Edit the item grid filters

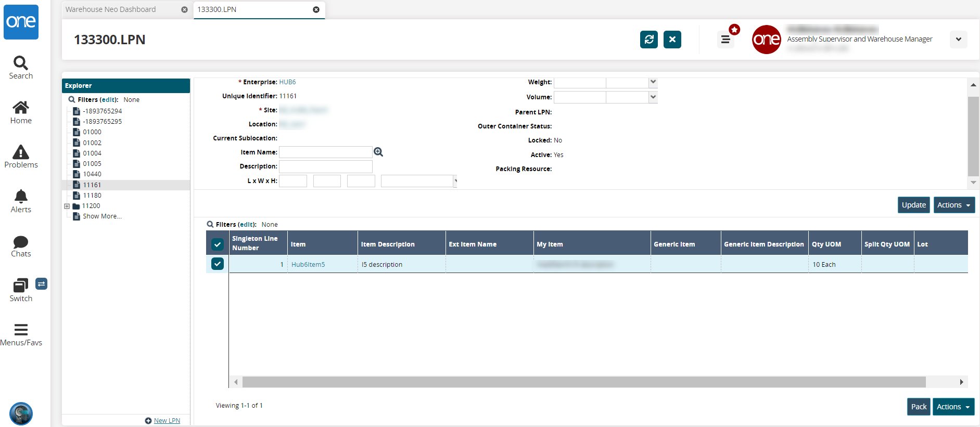click(x=247, y=224)
